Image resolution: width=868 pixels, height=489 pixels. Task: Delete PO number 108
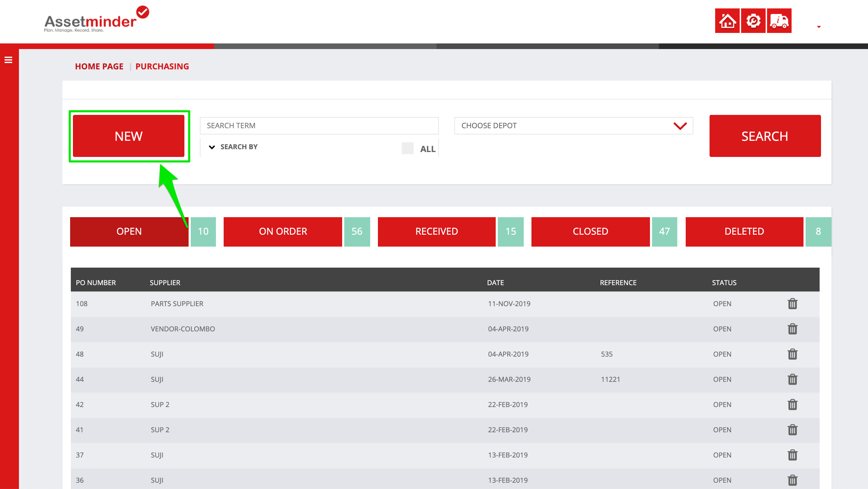[x=792, y=304]
